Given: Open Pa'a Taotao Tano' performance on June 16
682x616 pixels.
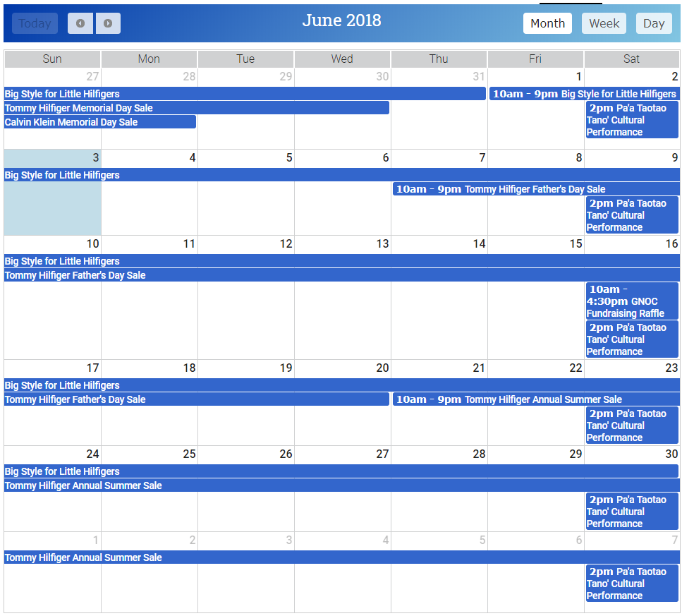Looking at the screenshot, I should tap(632, 339).
